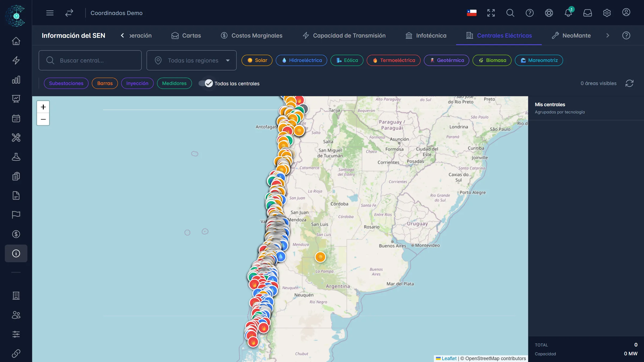This screenshot has height=362, width=644.
Task: Click the refresh icon beside áreas visibles
Action: [629, 83]
